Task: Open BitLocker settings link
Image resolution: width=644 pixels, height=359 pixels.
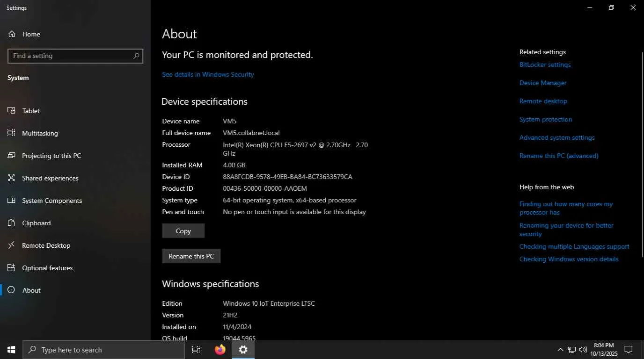Action: pyautogui.click(x=545, y=65)
